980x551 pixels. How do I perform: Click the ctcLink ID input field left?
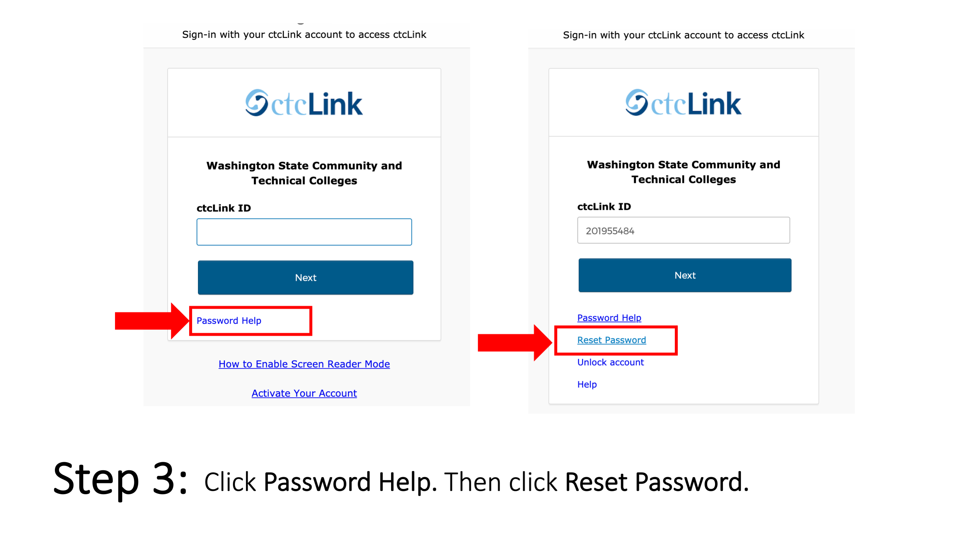305,231
